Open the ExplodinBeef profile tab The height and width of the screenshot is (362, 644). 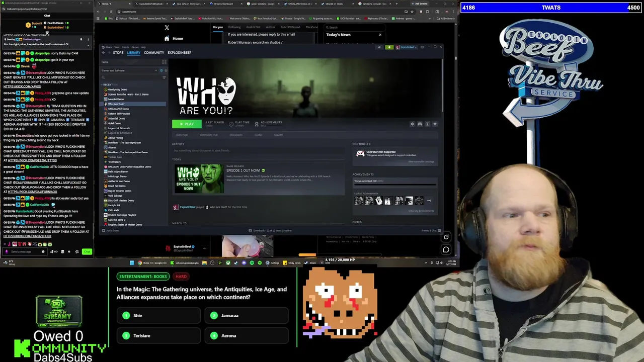[179, 52]
